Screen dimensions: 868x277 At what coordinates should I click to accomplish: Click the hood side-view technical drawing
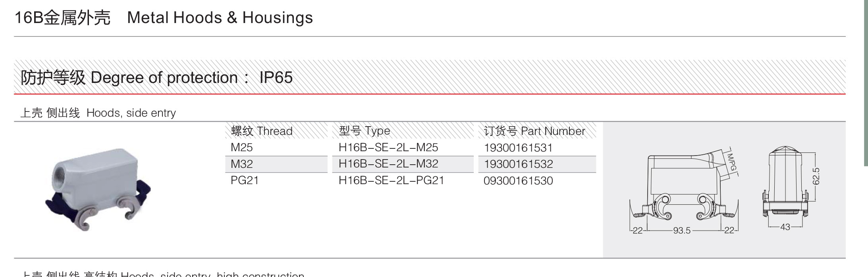pos(684,190)
